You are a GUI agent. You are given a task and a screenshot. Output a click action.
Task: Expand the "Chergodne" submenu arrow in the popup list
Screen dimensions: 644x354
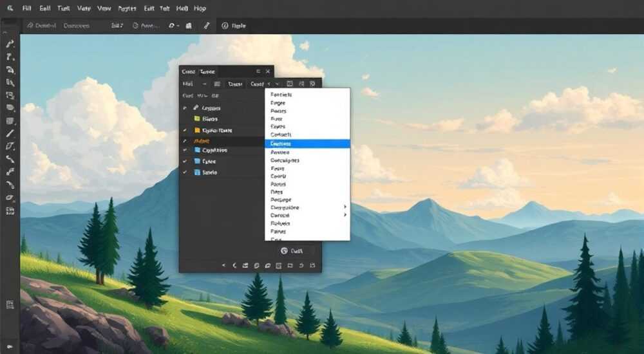(345, 207)
